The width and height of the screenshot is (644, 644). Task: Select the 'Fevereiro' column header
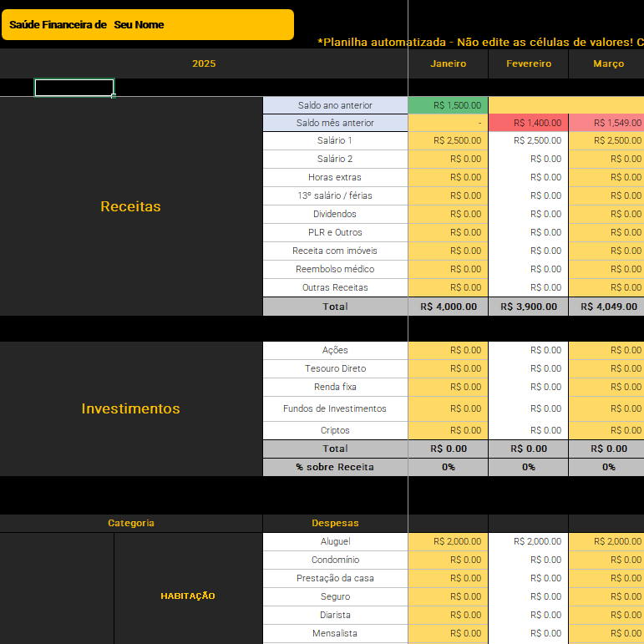pyautogui.click(x=528, y=63)
